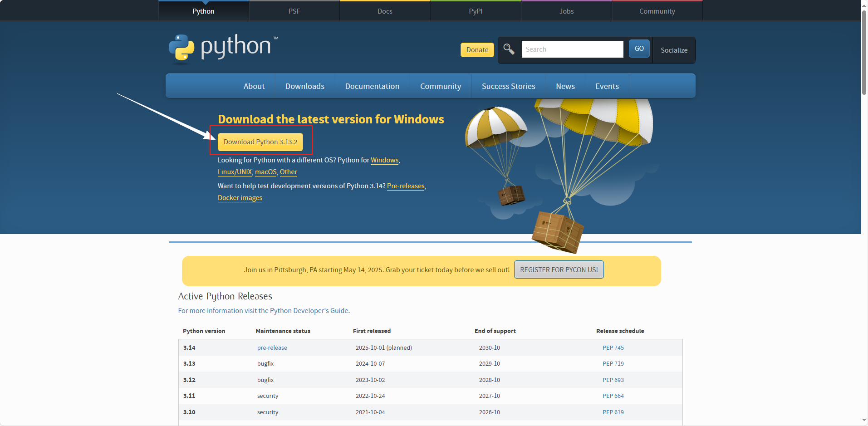Open the Python Developer's Guide link
The height and width of the screenshot is (426, 868).
point(308,311)
